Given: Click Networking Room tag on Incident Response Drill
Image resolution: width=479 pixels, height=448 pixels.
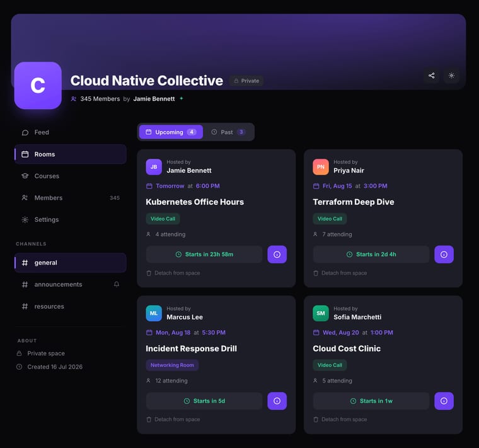Looking at the screenshot, I should (172, 365).
